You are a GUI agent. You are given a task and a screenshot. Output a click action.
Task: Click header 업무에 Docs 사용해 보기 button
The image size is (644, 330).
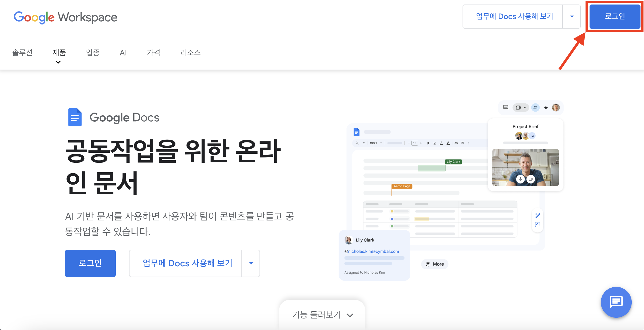point(512,17)
